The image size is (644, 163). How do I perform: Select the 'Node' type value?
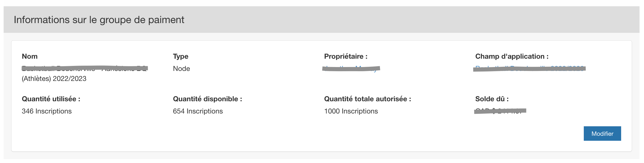click(x=181, y=69)
